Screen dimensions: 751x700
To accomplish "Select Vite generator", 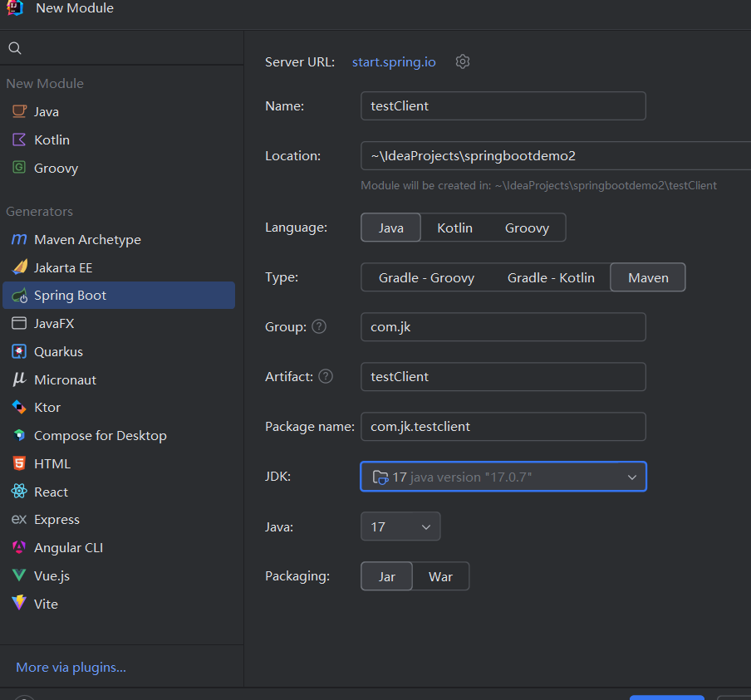I will tap(119, 604).
